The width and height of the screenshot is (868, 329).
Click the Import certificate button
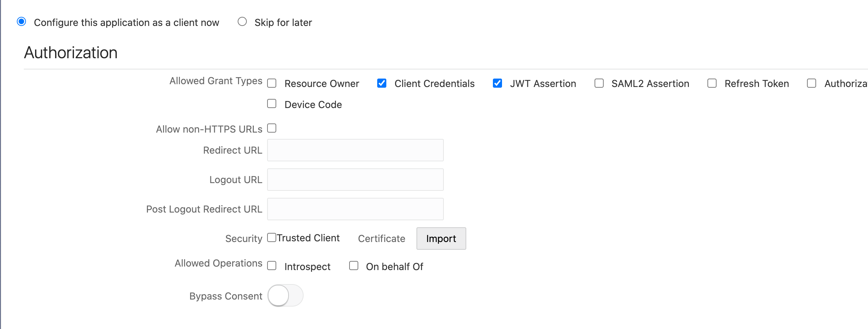[441, 239]
